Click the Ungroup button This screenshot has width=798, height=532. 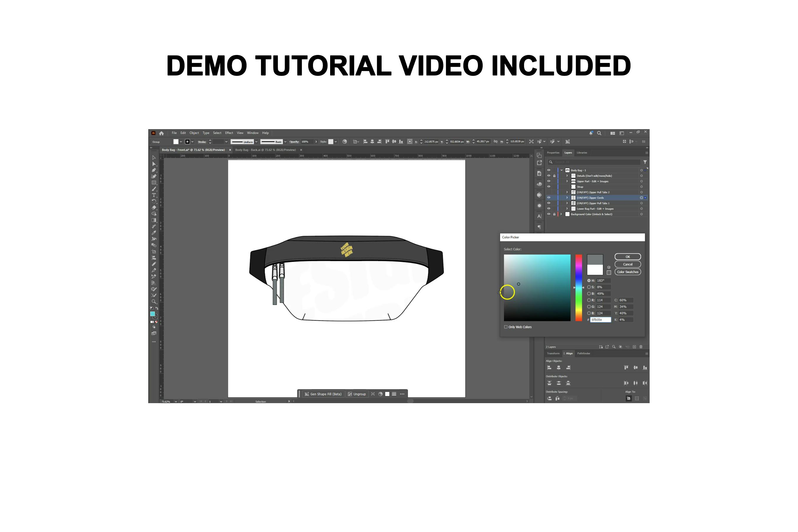357,394
